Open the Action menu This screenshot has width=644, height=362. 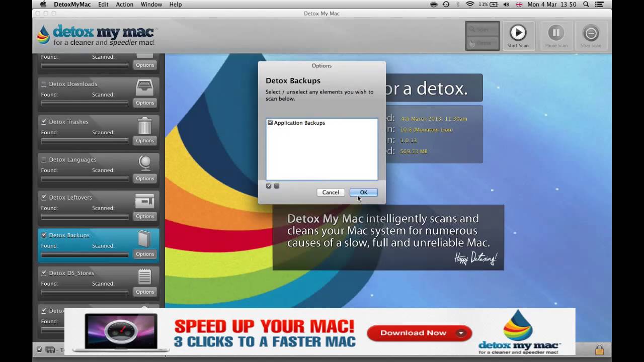(x=124, y=5)
